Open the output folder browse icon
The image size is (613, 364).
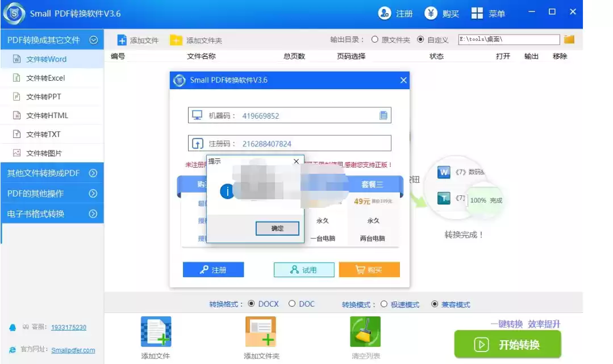click(x=569, y=40)
